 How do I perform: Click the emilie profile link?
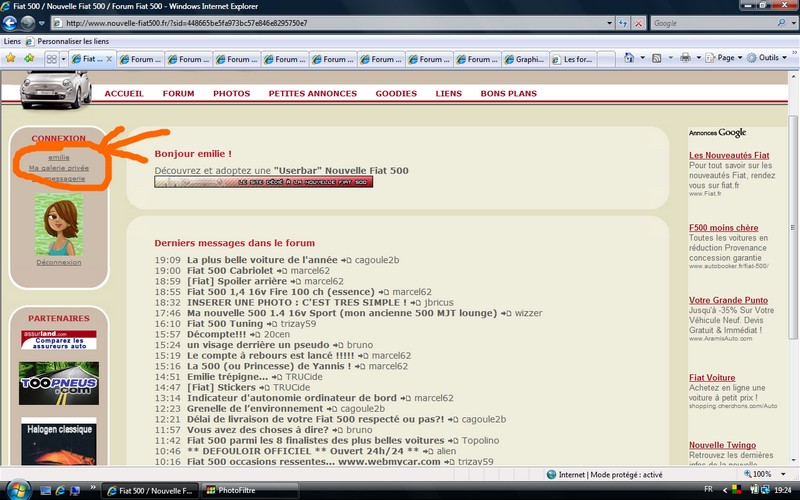(59, 157)
